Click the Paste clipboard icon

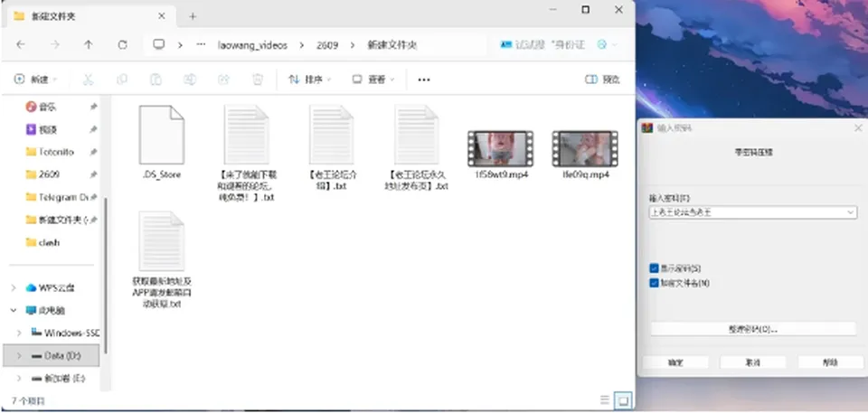(x=156, y=80)
